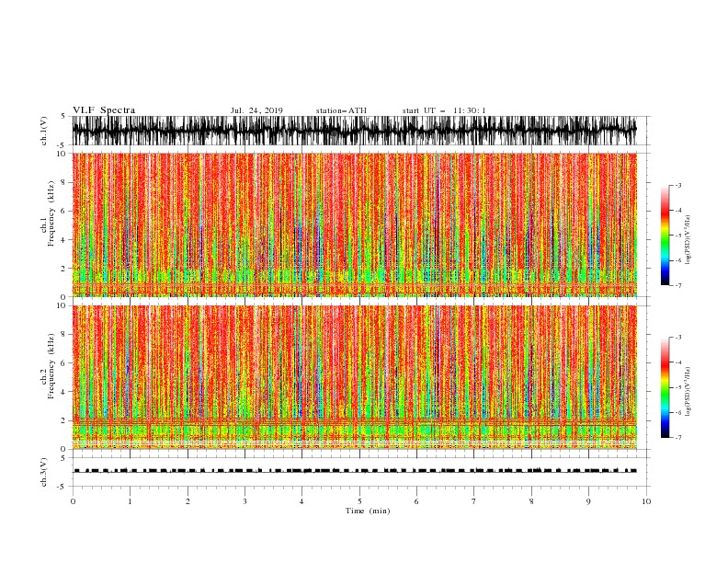
Task: Click the -5 label on ch.2 colorbar
Action: point(678,387)
